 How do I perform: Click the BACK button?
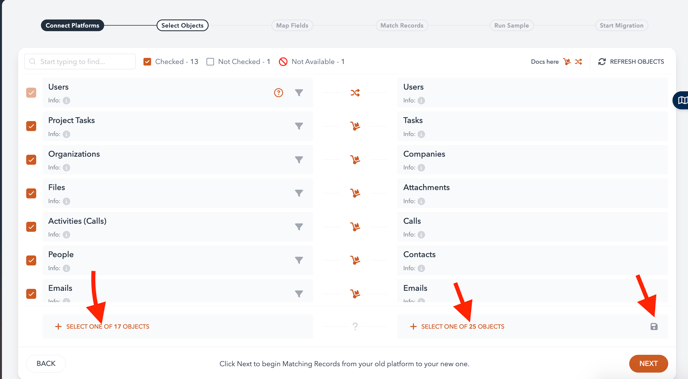(46, 364)
